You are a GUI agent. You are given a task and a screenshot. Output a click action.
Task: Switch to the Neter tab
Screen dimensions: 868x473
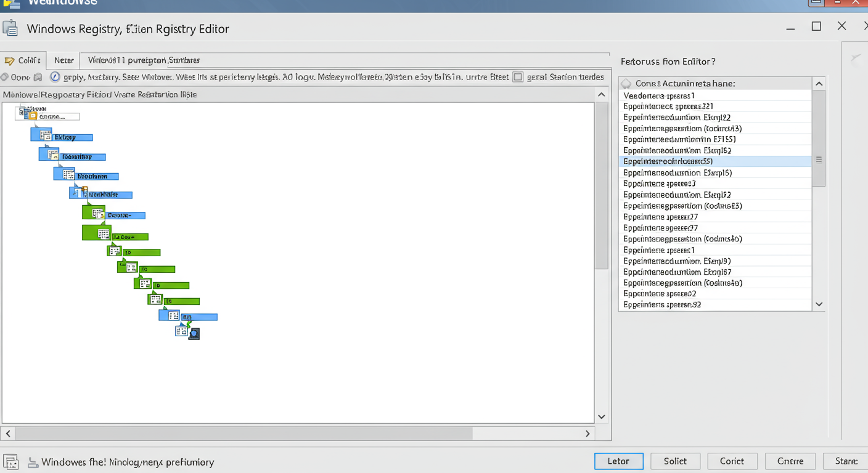(x=63, y=60)
